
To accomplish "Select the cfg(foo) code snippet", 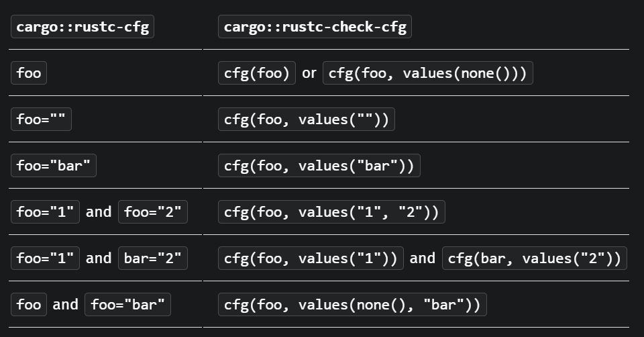I will (x=257, y=73).
